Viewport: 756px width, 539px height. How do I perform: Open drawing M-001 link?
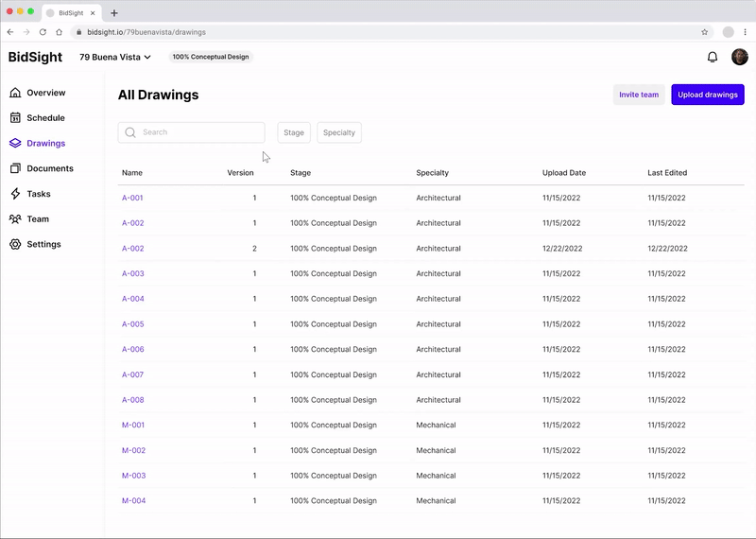[133, 426]
